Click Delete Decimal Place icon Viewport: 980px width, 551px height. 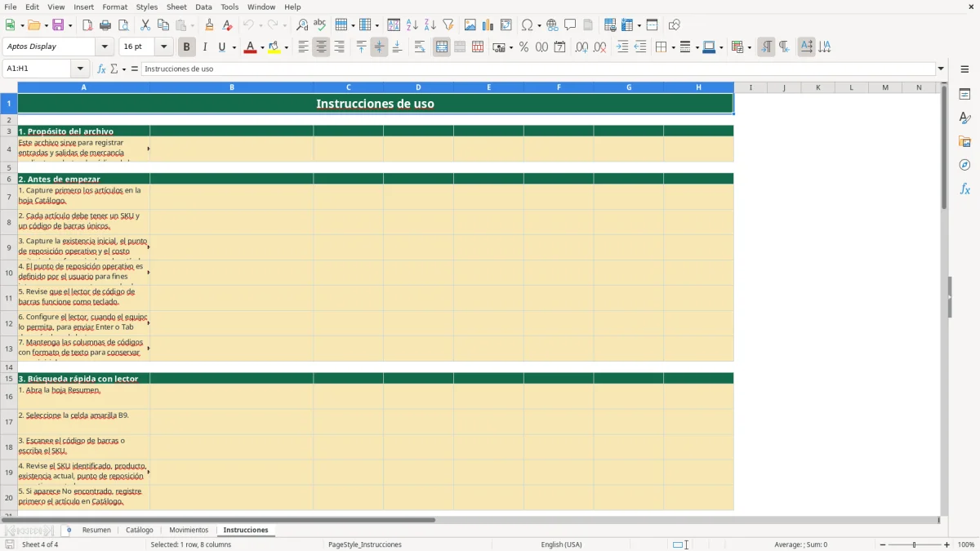click(x=599, y=47)
